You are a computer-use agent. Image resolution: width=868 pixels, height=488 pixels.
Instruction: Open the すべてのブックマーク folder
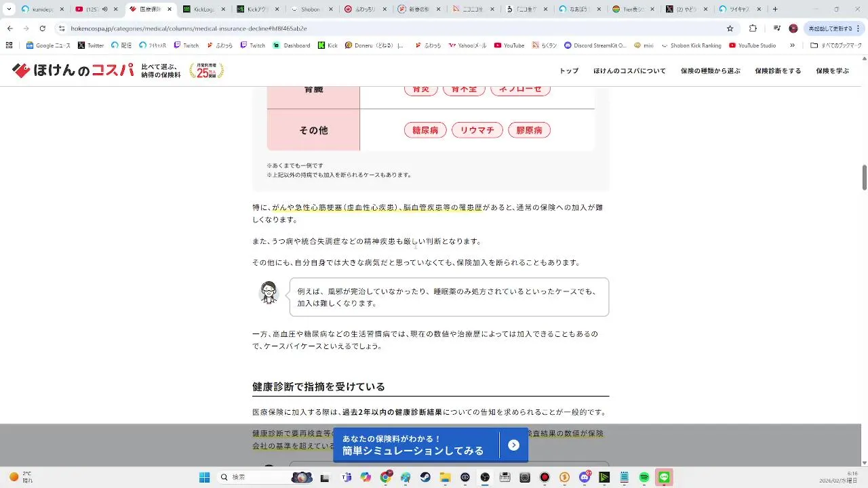click(x=837, y=45)
